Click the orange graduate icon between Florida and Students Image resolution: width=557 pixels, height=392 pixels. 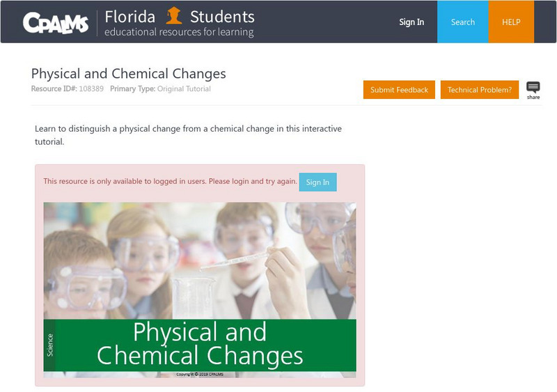click(x=174, y=16)
